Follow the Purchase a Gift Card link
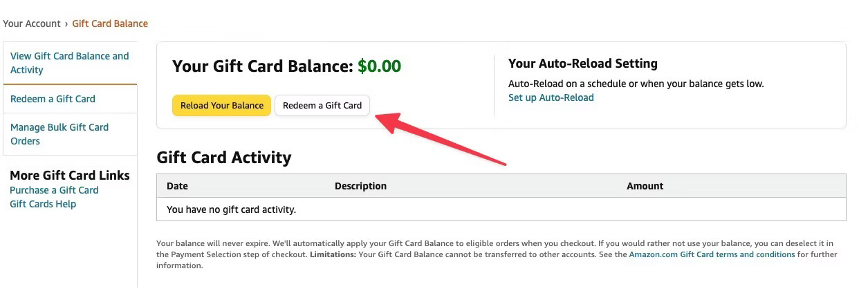The image size is (868, 300). pyautogui.click(x=54, y=190)
